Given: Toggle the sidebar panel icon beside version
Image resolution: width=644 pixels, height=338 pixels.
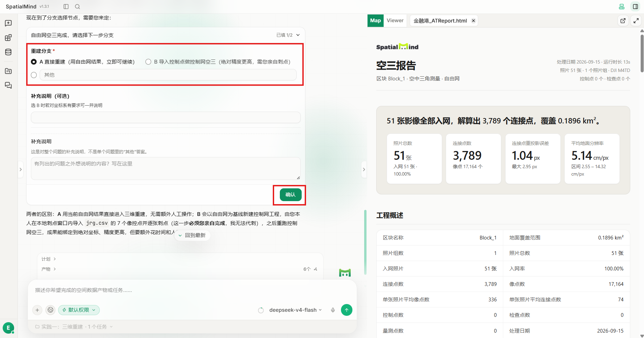Looking at the screenshot, I should tap(66, 6).
